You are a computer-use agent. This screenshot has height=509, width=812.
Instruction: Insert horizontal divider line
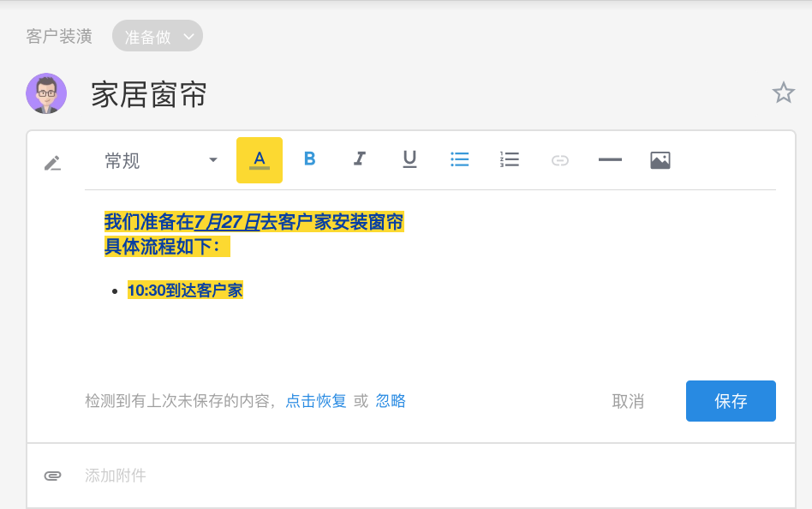610,159
